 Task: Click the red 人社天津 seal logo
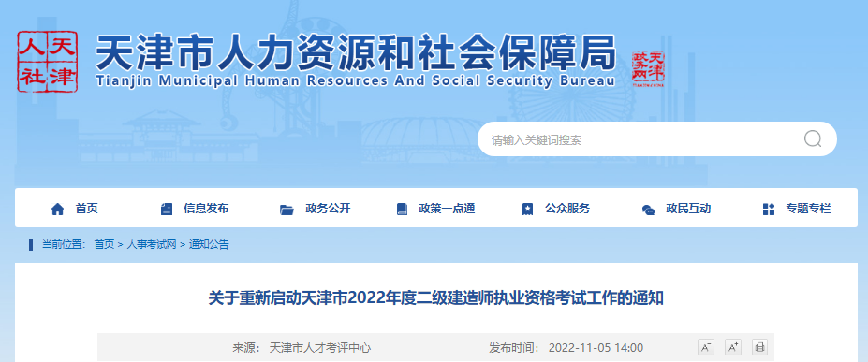click(47, 62)
